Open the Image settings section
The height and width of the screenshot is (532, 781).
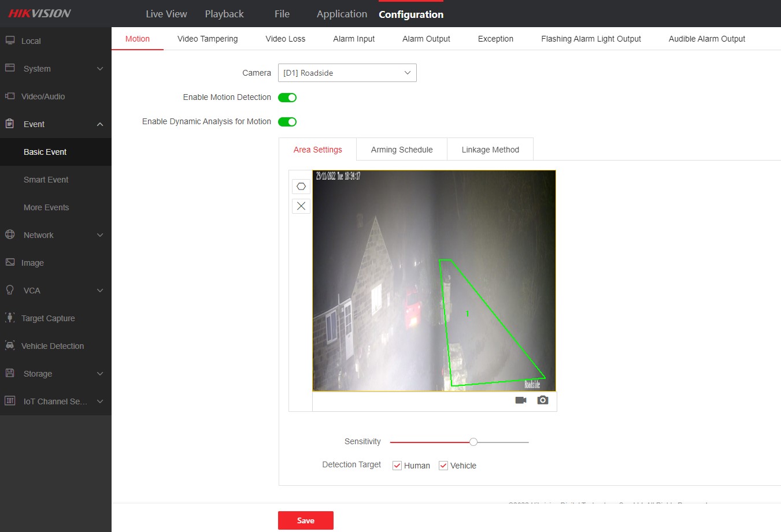pos(33,262)
